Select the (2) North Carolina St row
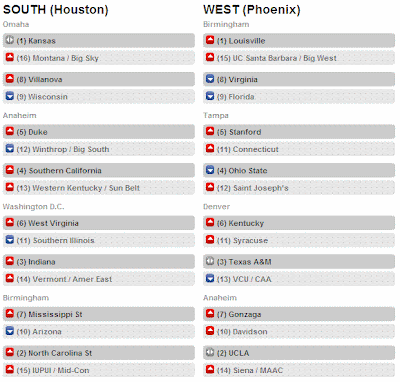Viewport: 400px width, 382px height. point(99,353)
